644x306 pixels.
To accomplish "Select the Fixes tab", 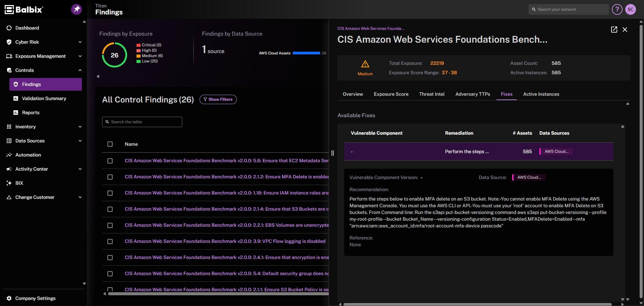I will coord(506,94).
